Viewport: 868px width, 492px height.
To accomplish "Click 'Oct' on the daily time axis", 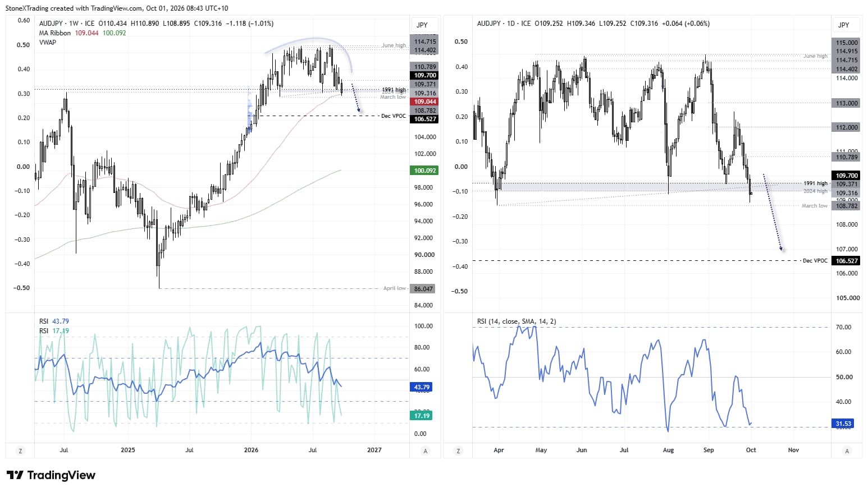I will point(751,450).
